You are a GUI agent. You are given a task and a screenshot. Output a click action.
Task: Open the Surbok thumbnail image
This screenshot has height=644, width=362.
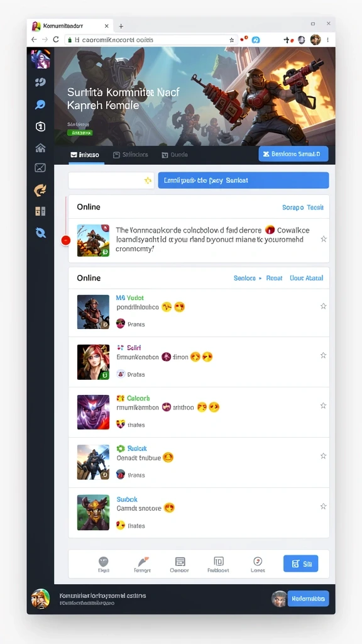(93, 513)
